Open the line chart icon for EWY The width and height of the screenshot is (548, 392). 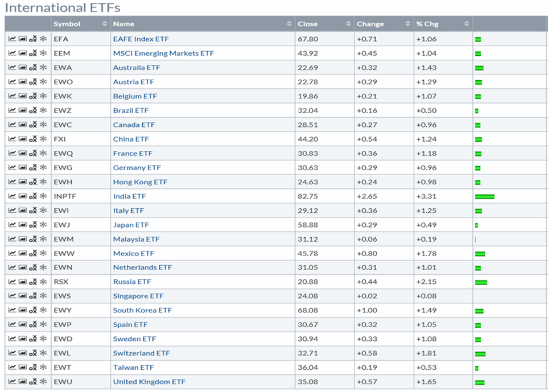pyautogui.click(x=12, y=311)
